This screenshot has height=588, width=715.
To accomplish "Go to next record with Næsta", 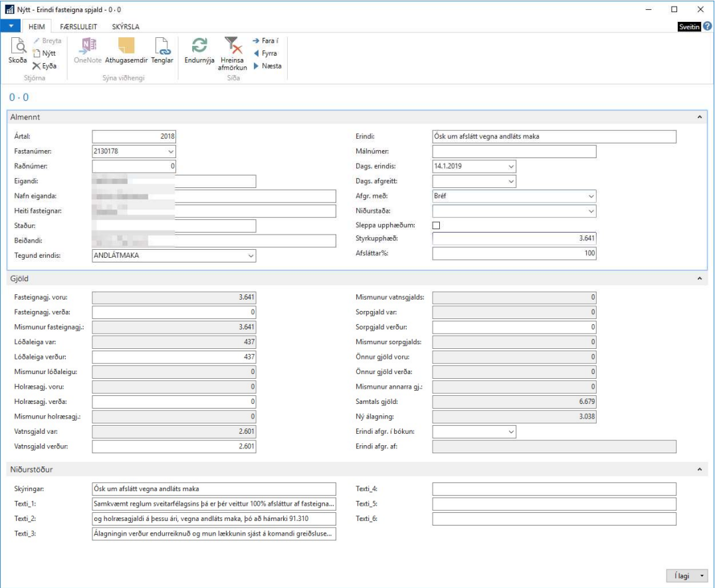I will pos(267,66).
